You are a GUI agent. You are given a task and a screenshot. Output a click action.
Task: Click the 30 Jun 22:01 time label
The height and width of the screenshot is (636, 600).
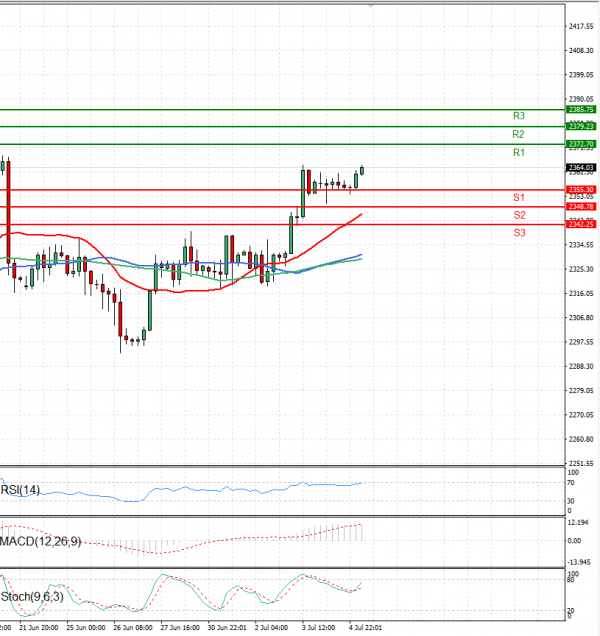coord(227,627)
